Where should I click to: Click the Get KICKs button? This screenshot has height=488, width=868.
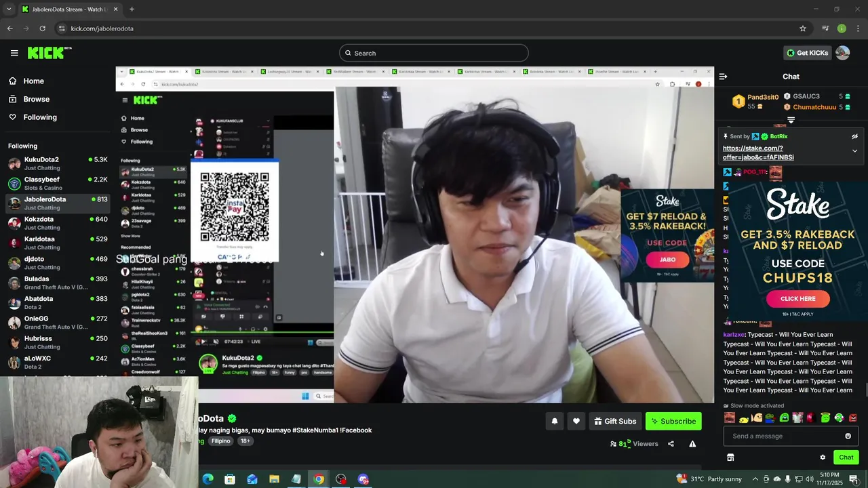point(807,53)
